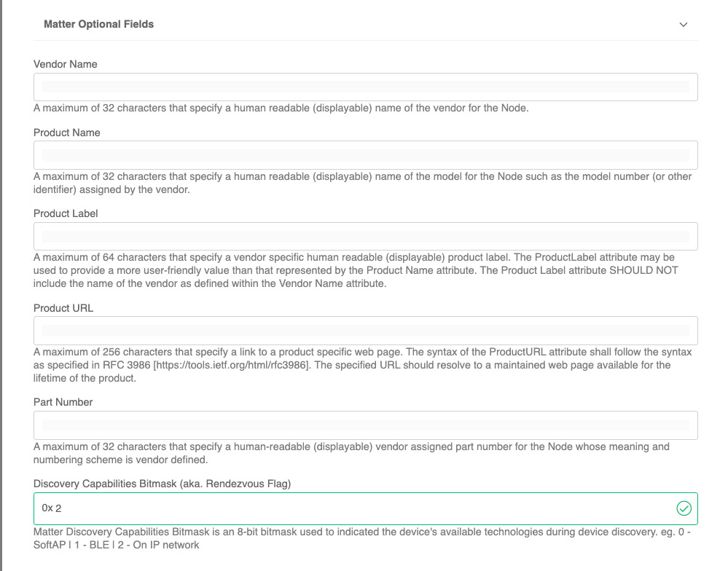Click the chevron beside Matter Optional Fields
The width and height of the screenshot is (728, 571).
(x=684, y=24)
